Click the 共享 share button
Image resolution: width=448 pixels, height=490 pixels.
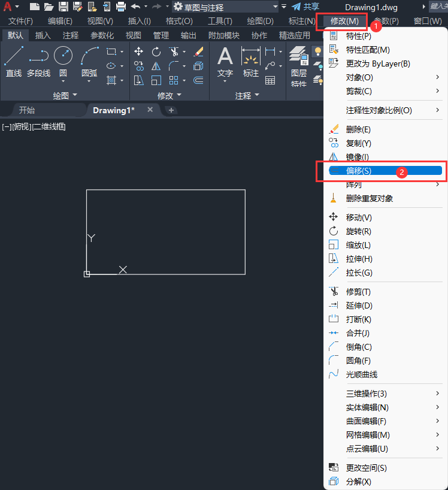305,7
